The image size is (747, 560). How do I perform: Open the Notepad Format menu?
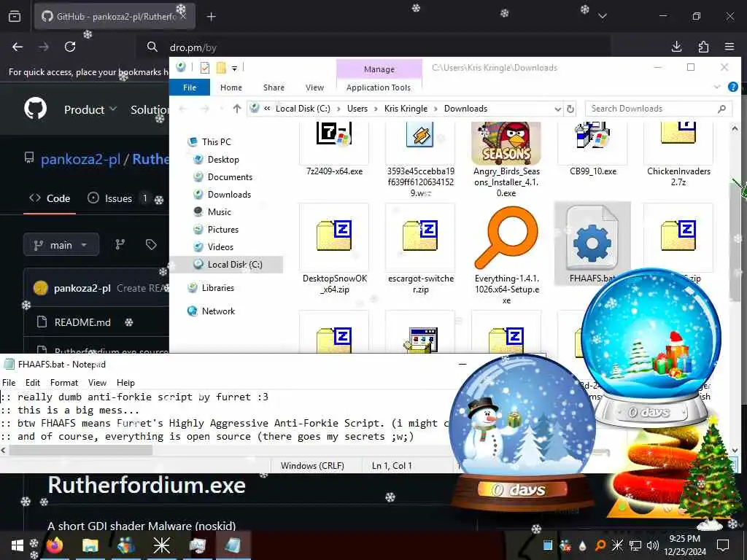pos(64,382)
